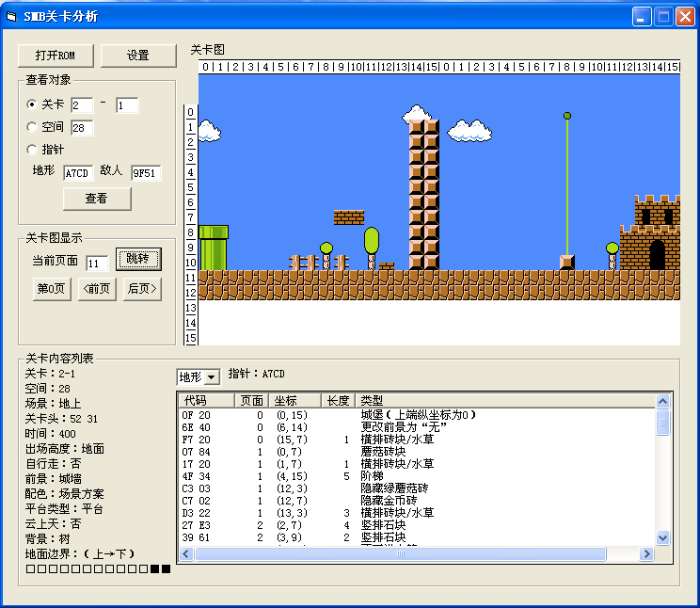Image resolution: width=700 pixels, height=608 pixels.
Task: Select list row with code 6E 40
Action: (x=417, y=427)
